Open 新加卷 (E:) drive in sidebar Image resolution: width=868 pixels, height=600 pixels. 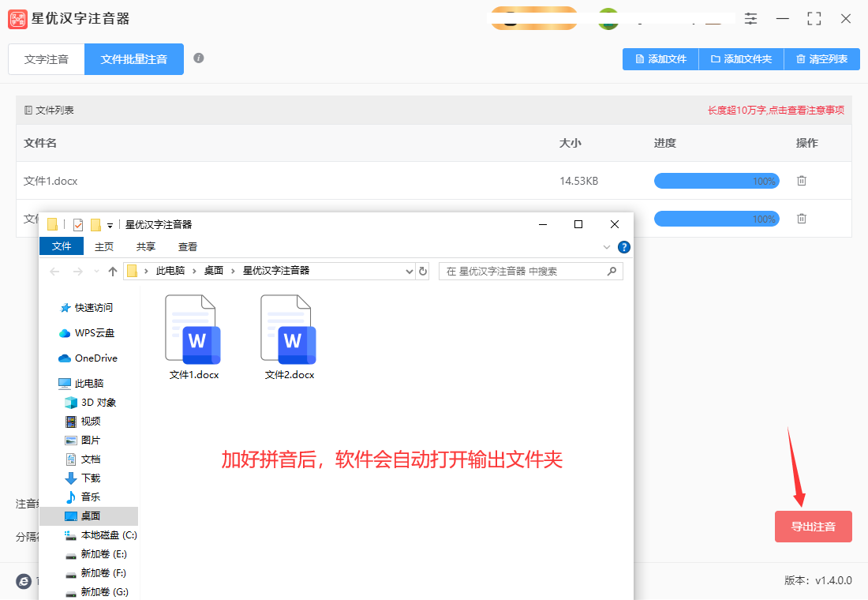pyautogui.click(x=95, y=554)
